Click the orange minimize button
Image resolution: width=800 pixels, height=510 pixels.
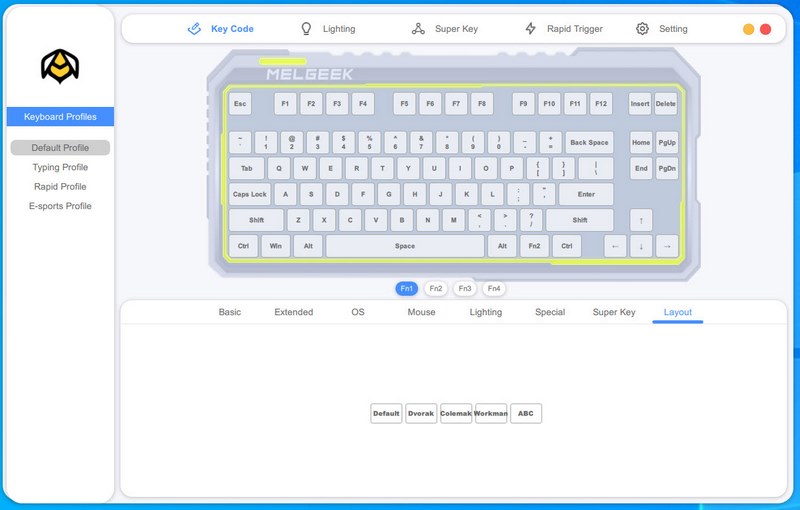coord(748,30)
